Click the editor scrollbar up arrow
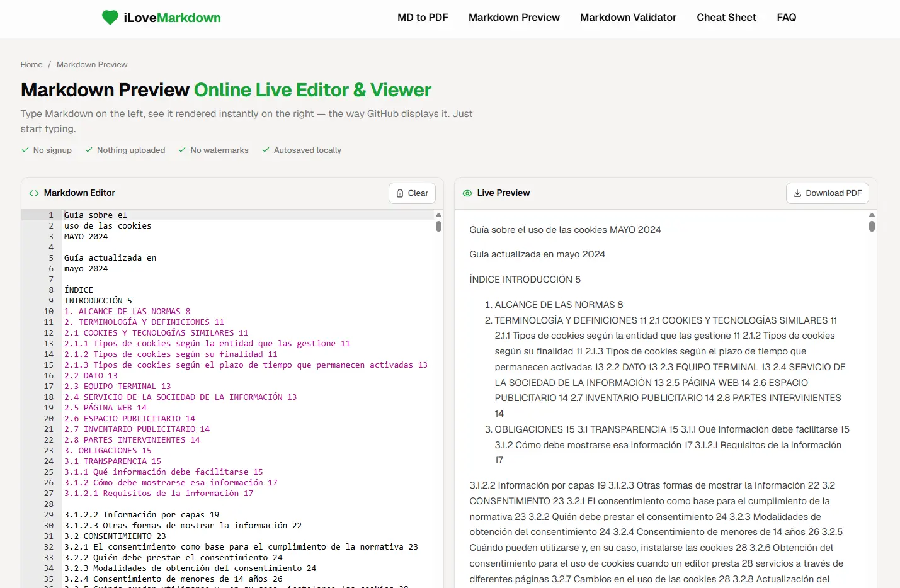The image size is (900, 588). [438, 215]
